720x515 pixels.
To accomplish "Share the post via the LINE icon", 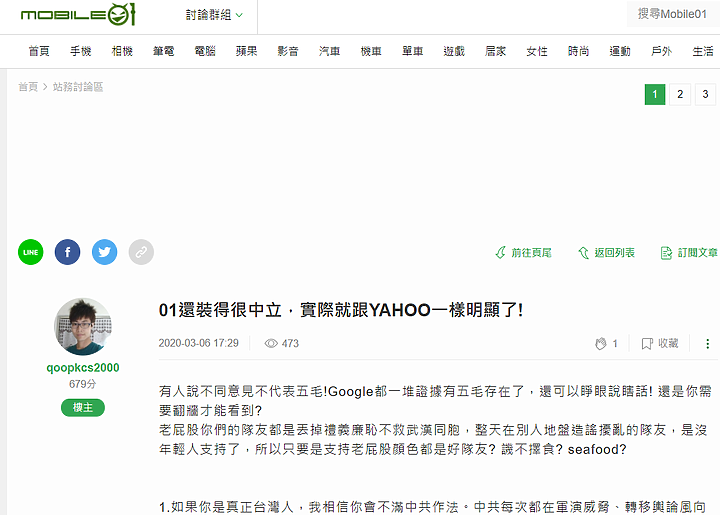I will point(31,252).
